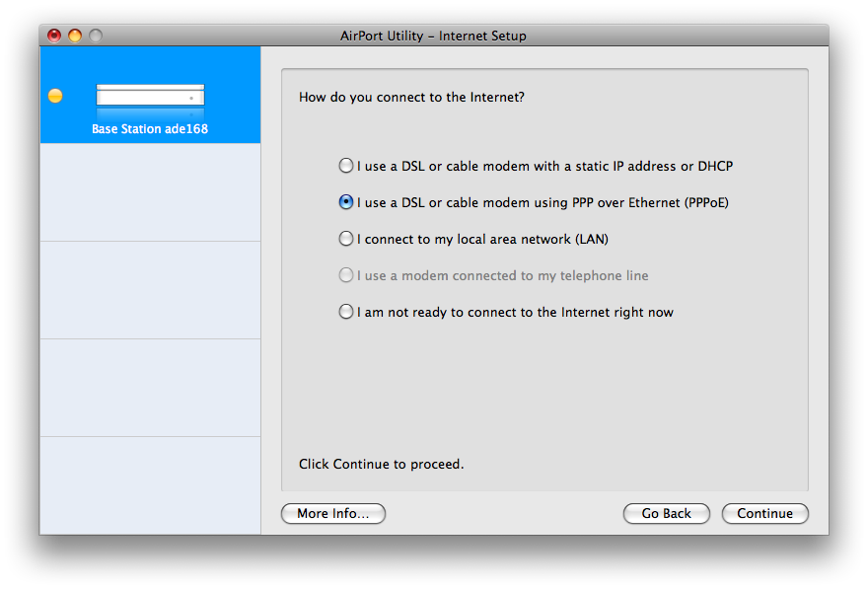Click the Base Station ade168 name label
This screenshot has width=868, height=589.
point(150,129)
